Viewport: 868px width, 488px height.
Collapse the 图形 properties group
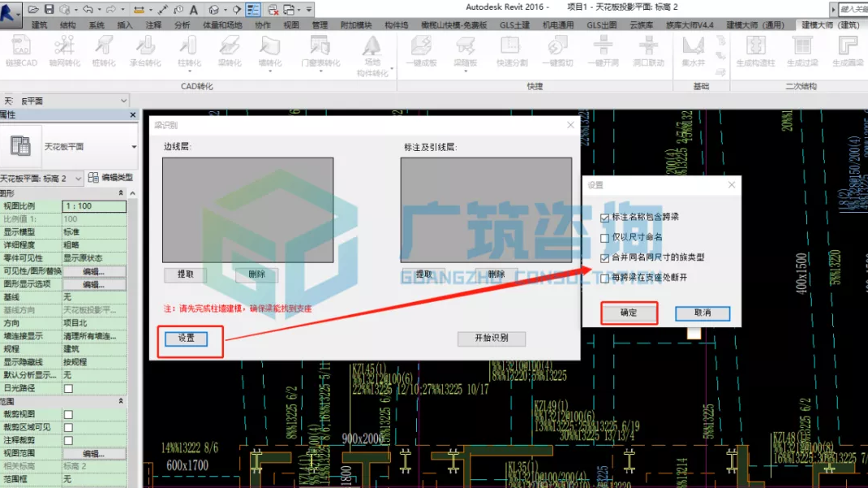point(121,192)
